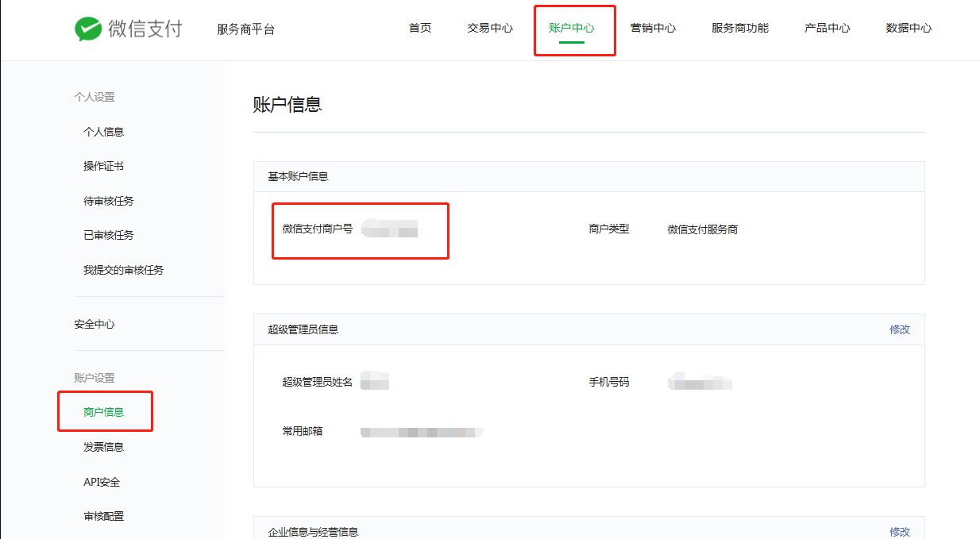The image size is (980, 539).
Task: Select the 账户中心 navigation tab
Action: [x=571, y=28]
